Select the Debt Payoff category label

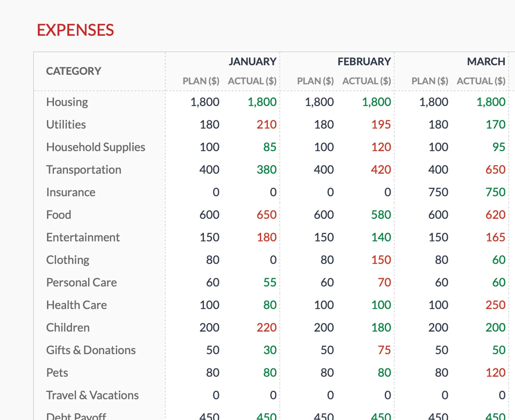[76, 415]
